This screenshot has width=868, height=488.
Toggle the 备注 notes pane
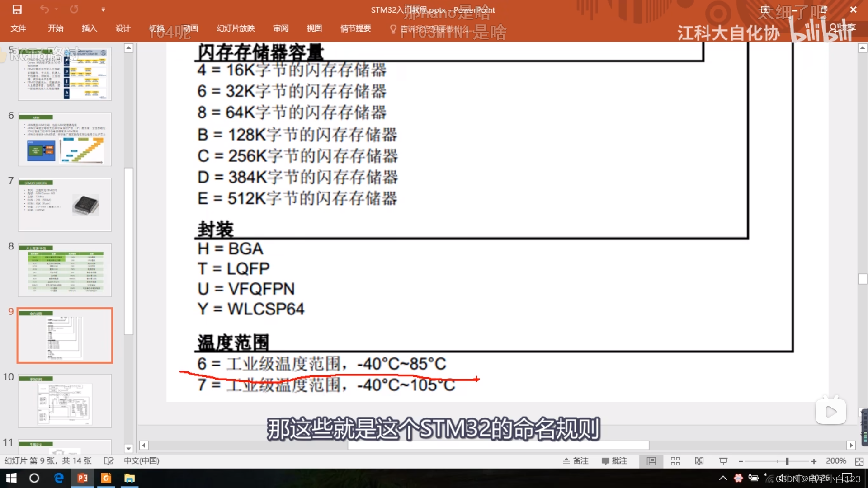coord(575,461)
